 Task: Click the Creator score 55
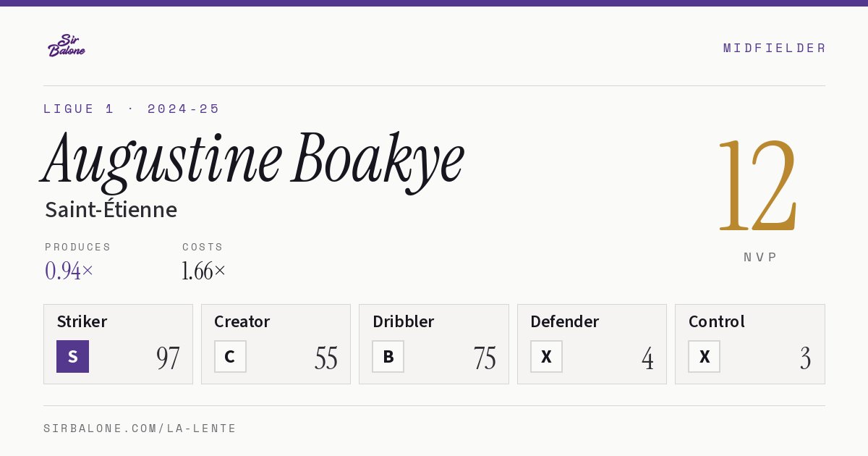point(326,358)
